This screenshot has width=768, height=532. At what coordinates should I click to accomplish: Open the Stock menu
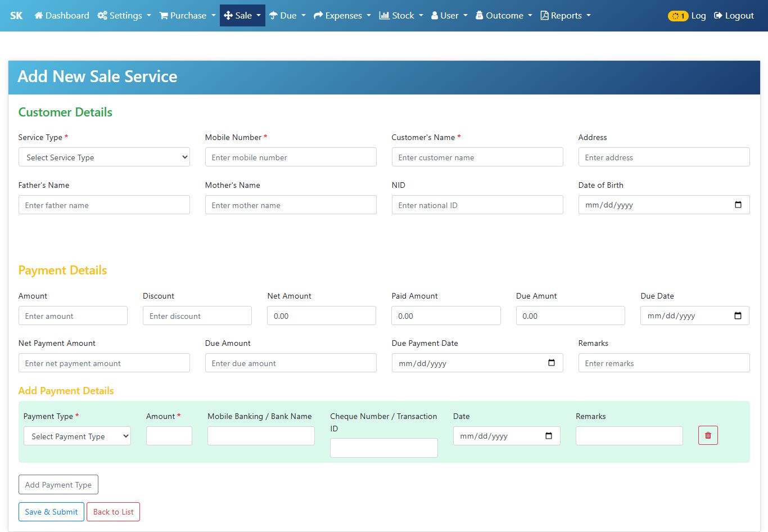click(401, 16)
